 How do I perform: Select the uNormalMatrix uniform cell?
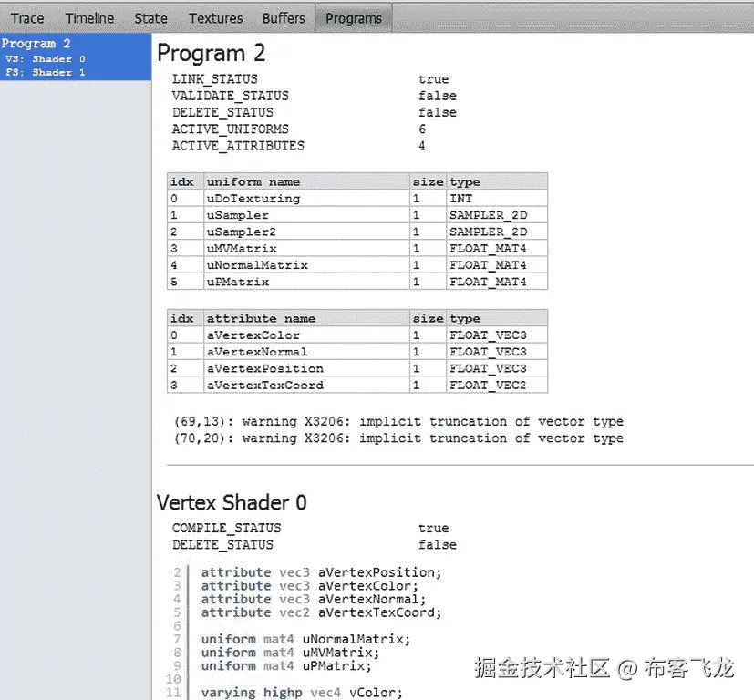(x=306, y=265)
